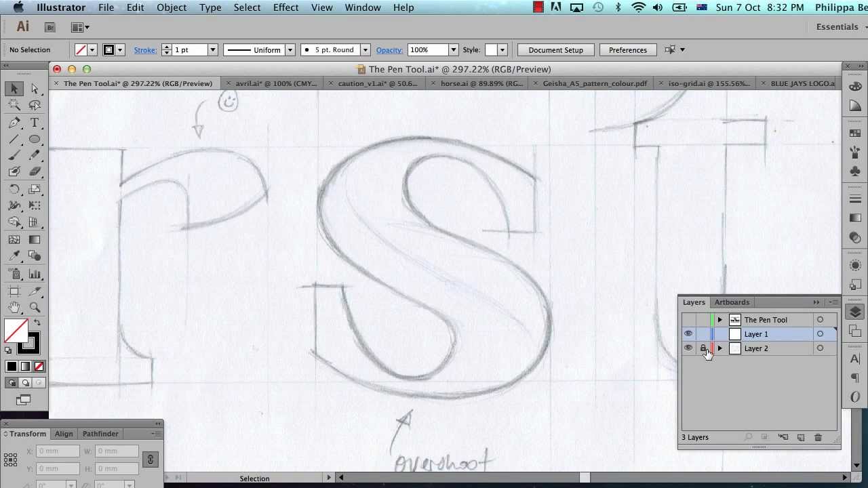
Task: Select the Selection tool (black arrow)
Action: click(x=14, y=89)
